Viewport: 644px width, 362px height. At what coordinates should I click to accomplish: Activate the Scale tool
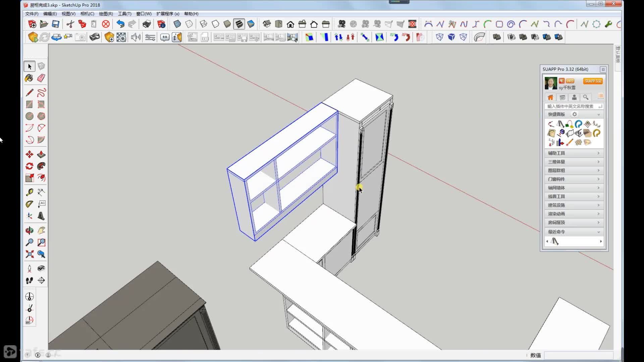30,178
